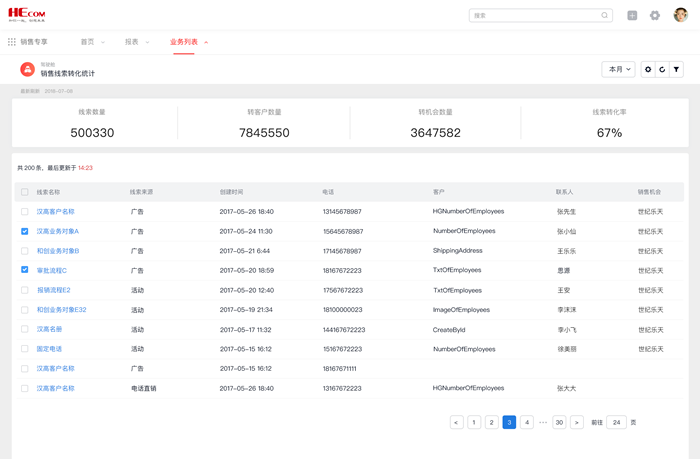Click the plus icon in the top bar

632,16
